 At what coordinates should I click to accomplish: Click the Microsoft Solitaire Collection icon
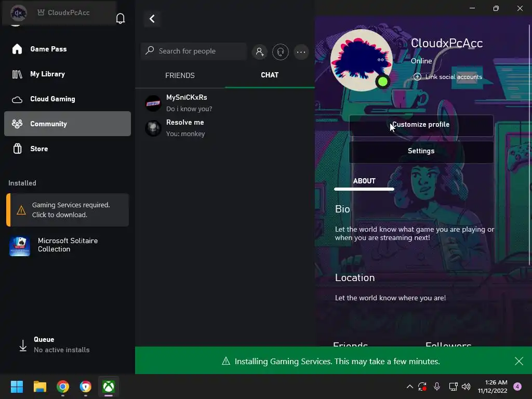(x=20, y=246)
